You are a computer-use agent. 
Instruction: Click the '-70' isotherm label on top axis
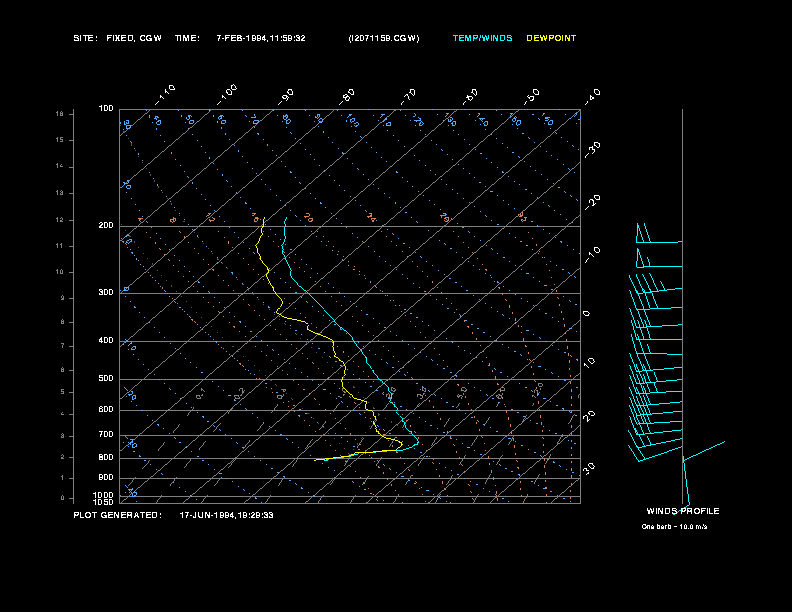[x=408, y=97]
